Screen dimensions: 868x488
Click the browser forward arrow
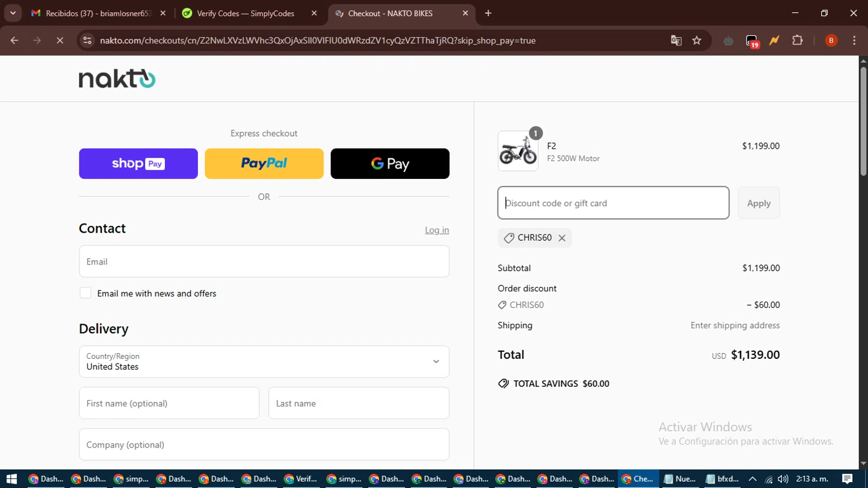37,41
